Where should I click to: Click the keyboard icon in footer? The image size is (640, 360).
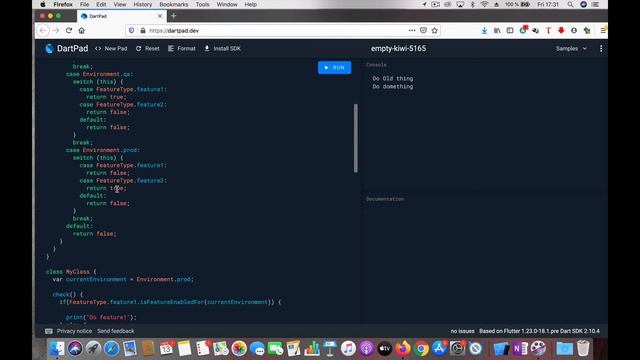[x=49, y=331]
